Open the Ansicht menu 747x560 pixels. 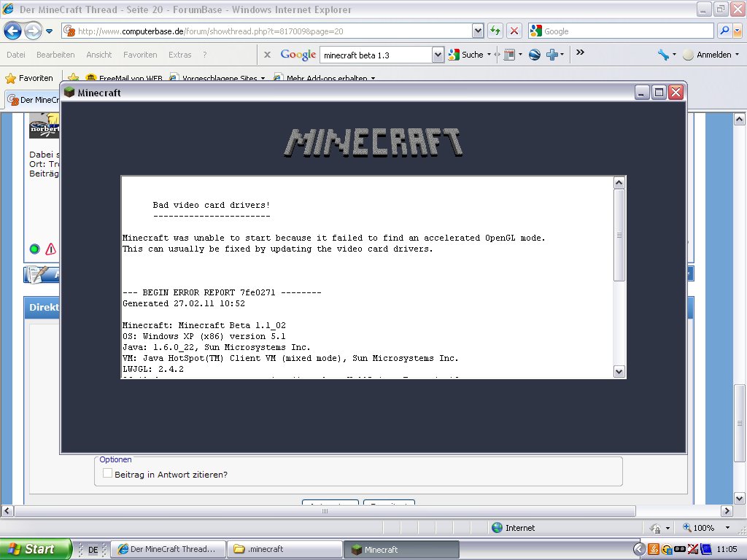tap(99, 55)
